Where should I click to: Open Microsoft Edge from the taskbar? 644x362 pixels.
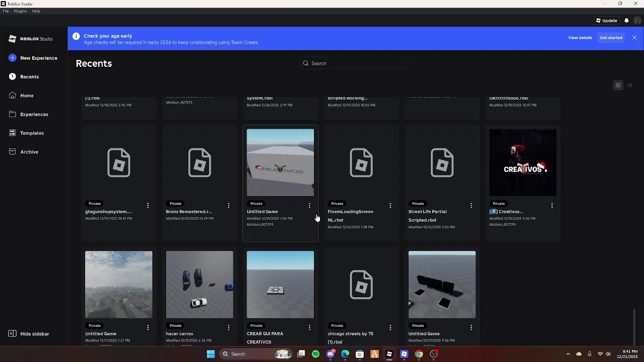[345, 354]
